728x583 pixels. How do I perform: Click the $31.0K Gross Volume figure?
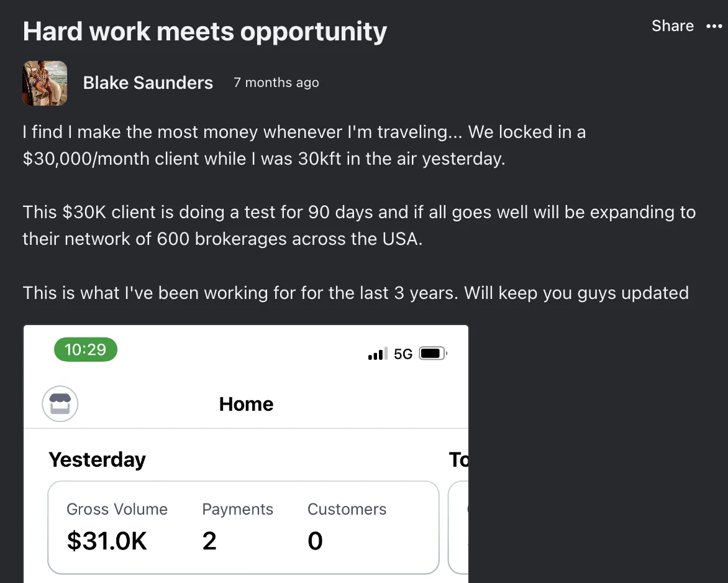point(107,541)
